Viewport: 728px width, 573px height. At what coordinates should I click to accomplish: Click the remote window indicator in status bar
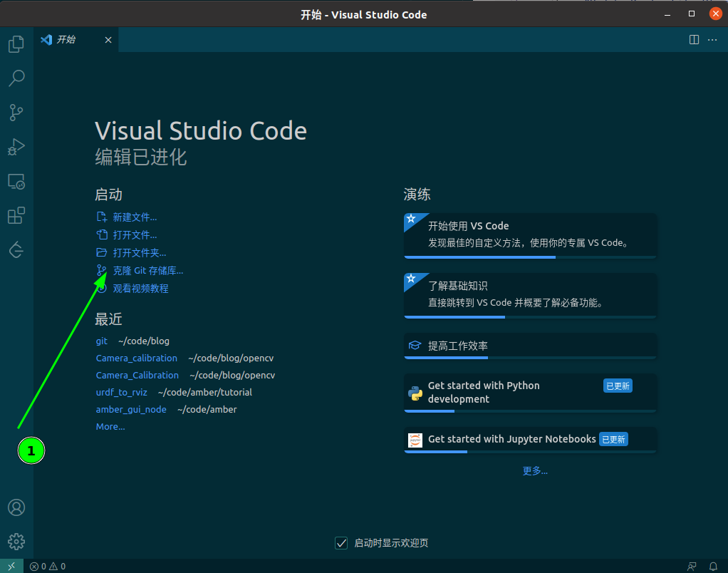[x=11, y=566]
